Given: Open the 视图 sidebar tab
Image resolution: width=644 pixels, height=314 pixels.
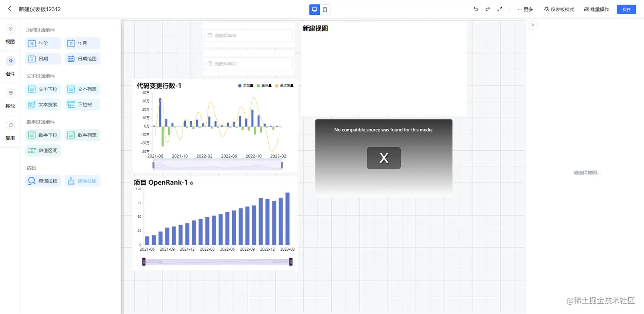Looking at the screenshot, I should point(10,34).
